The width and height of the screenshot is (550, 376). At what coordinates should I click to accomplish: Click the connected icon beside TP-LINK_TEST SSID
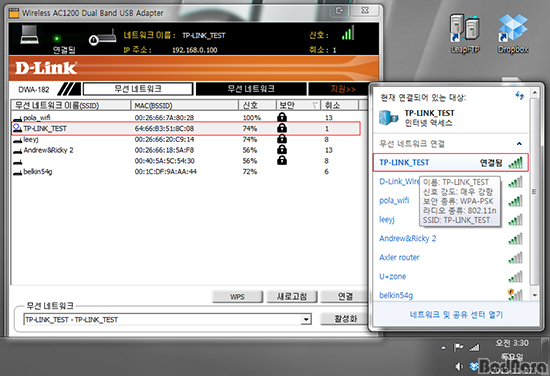[x=17, y=128]
